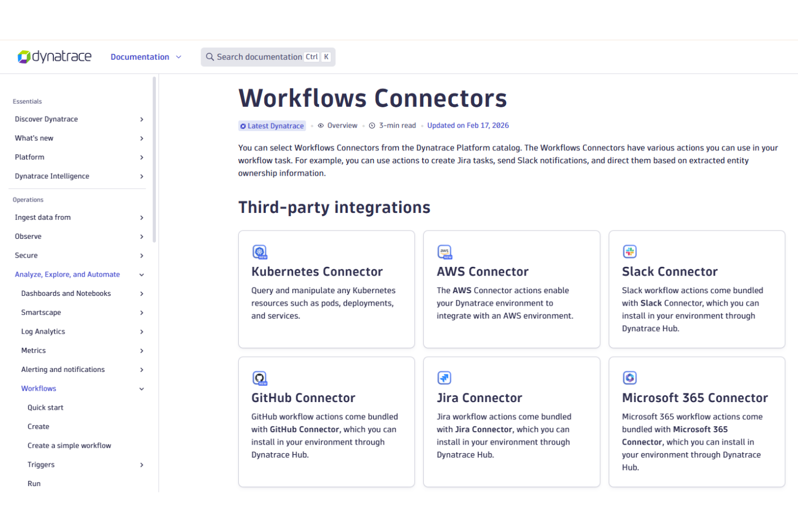Viewport: 798px width, 532px height.
Task: Click the Latest Dynatrace badge
Action: point(272,126)
